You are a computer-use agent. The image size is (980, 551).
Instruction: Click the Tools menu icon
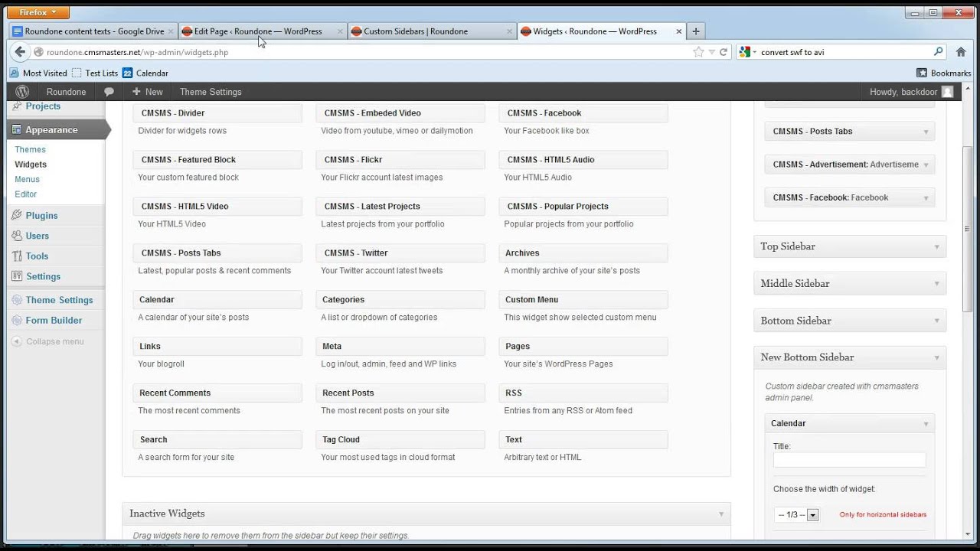pos(17,256)
